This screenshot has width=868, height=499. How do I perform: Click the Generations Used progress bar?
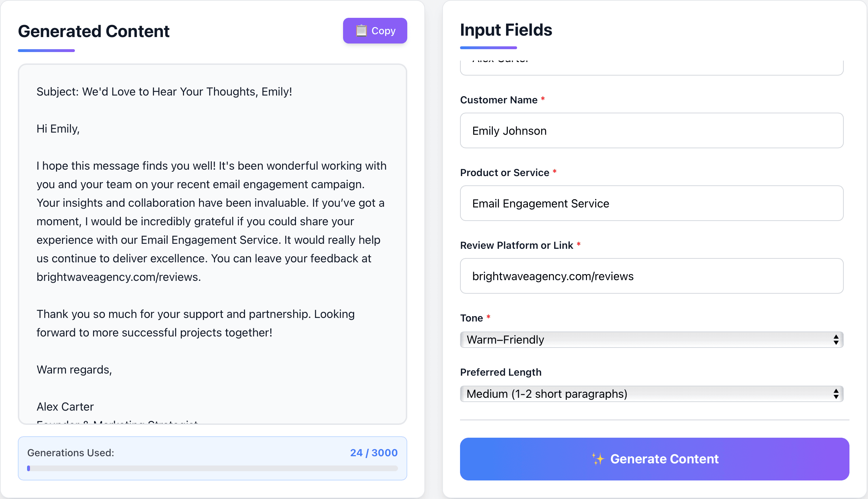[x=213, y=468]
